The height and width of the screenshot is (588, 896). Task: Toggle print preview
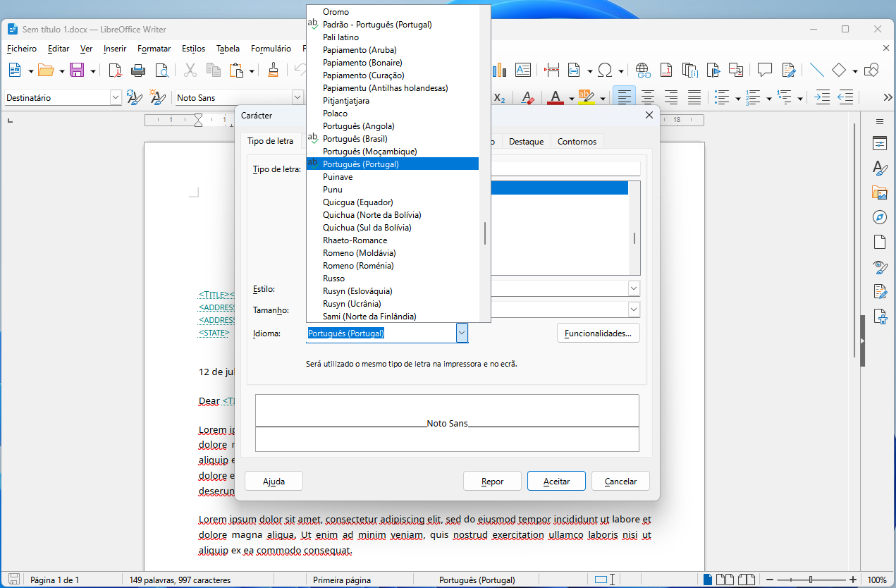point(162,70)
